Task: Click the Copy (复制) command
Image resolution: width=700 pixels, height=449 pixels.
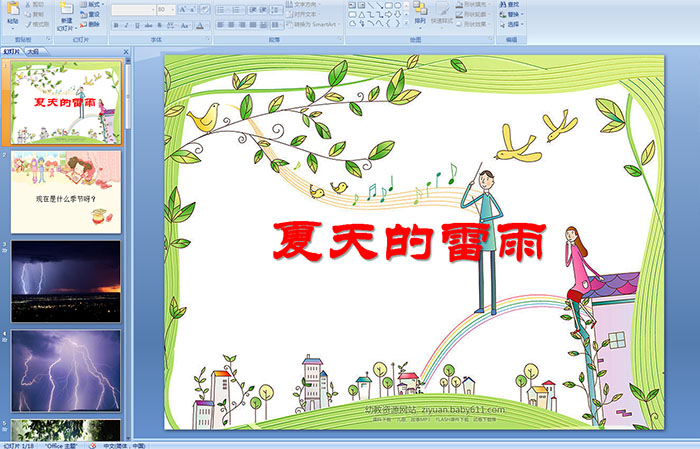Action: click(x=35, y=14)
